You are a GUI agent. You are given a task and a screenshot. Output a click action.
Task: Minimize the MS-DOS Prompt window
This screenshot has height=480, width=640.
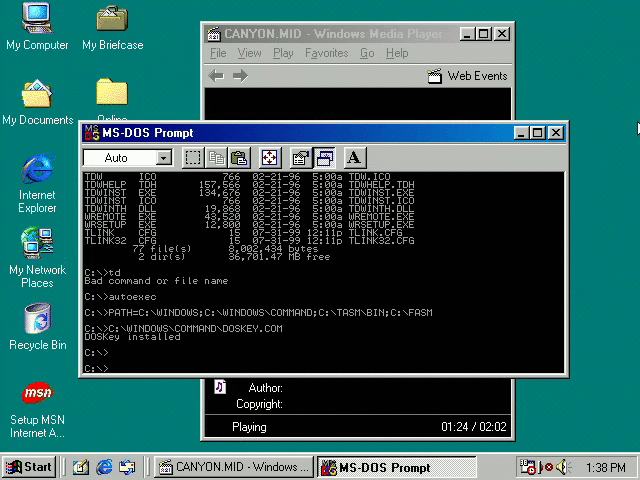[x=521, y=133]
